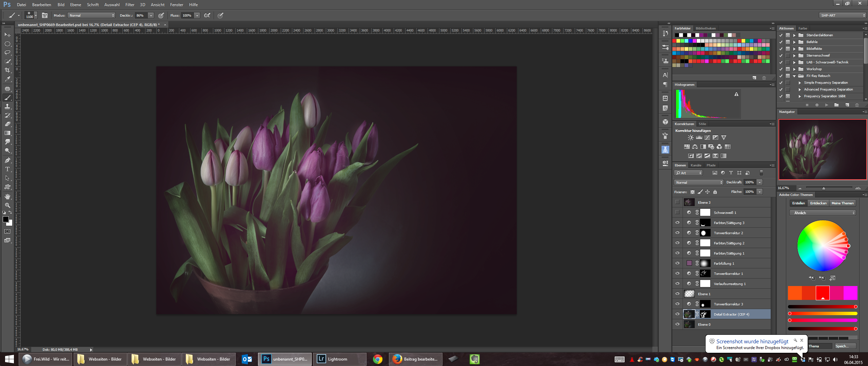Viewport: 868px width, 366px height.
Task: Select the Clone Stamp tool
Action: click(x=7, y=106)
